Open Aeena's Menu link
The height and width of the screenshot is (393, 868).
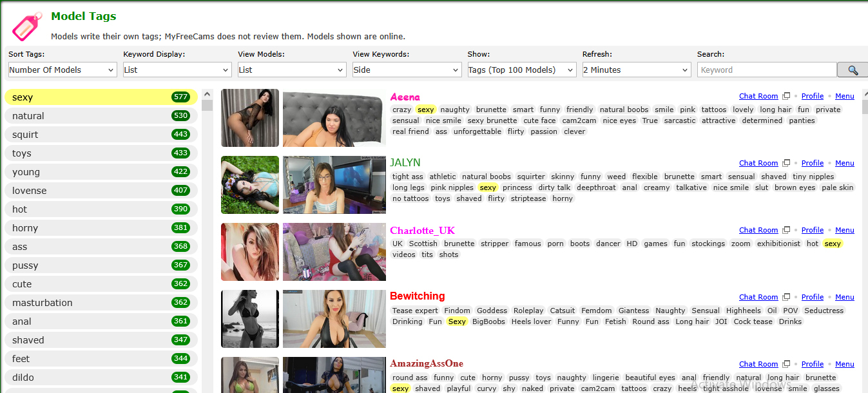coord(845,96)
